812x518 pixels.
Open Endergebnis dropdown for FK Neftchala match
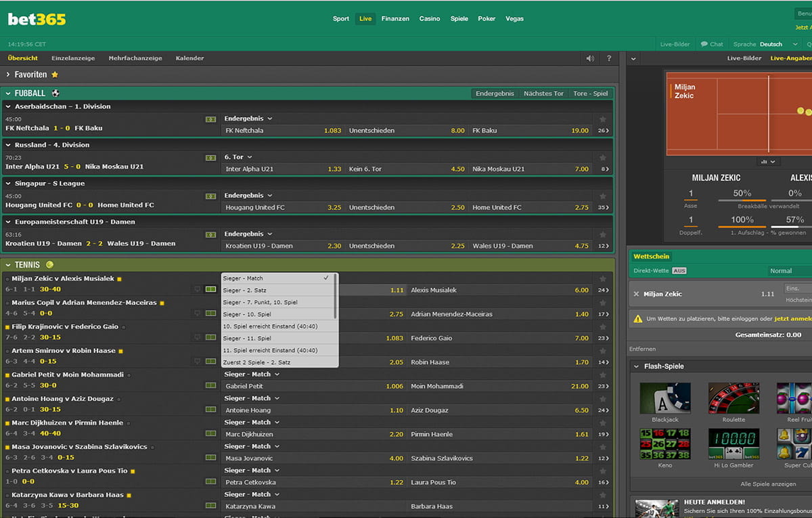(x=248, y=118)
